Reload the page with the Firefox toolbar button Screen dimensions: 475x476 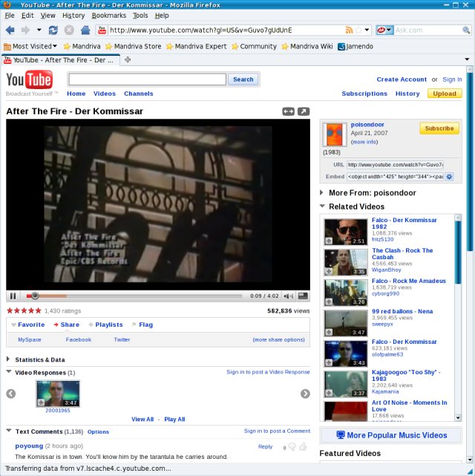point(53,30)
